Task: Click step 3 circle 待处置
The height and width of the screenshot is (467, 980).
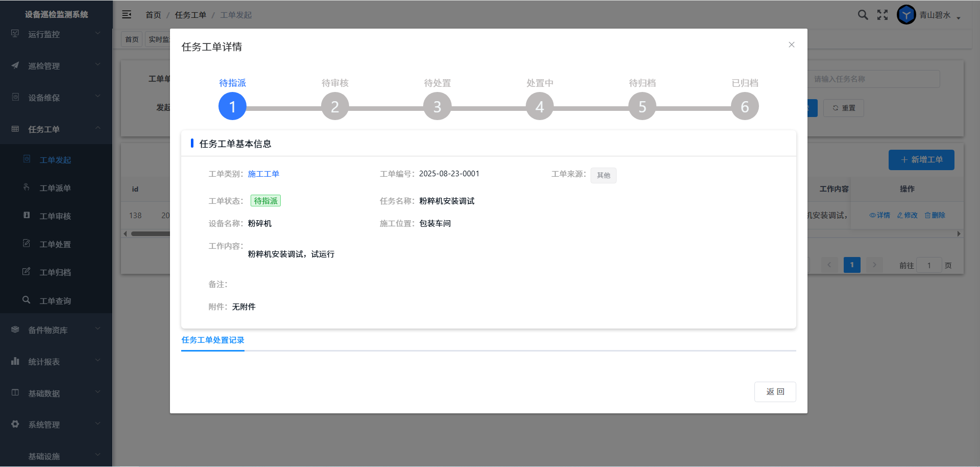Action: [437, 106]
